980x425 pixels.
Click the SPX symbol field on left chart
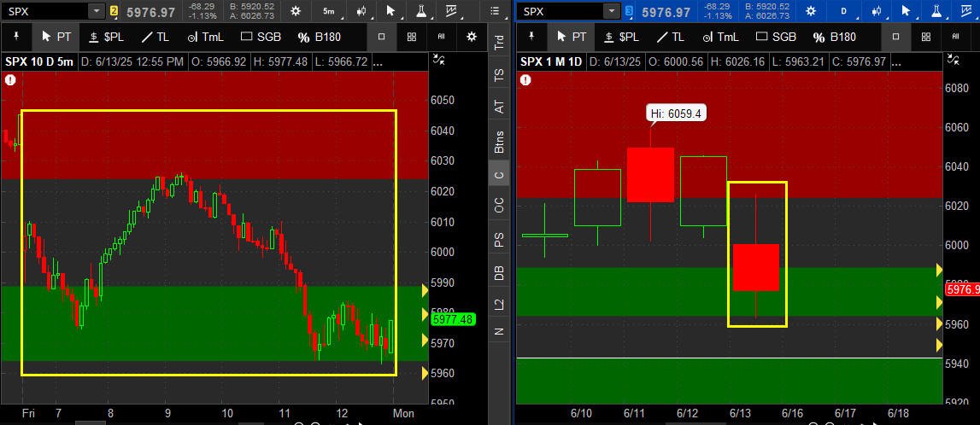click(x=45, y=10)
